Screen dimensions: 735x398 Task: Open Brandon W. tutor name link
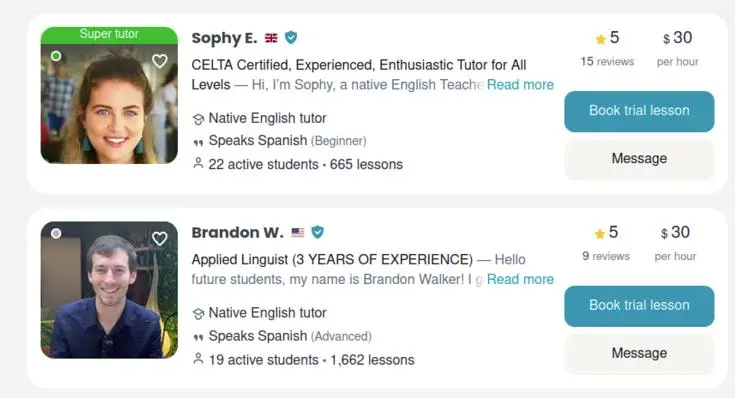[237, 233]
